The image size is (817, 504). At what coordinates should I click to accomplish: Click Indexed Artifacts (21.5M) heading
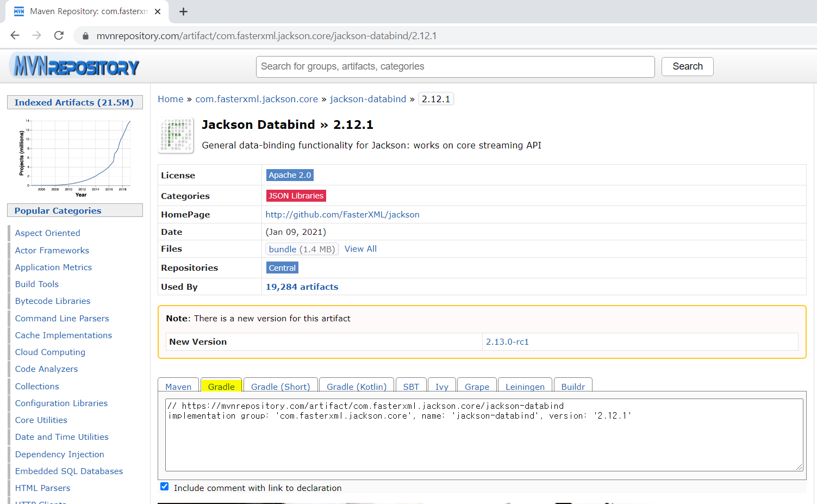click(74, 102)
